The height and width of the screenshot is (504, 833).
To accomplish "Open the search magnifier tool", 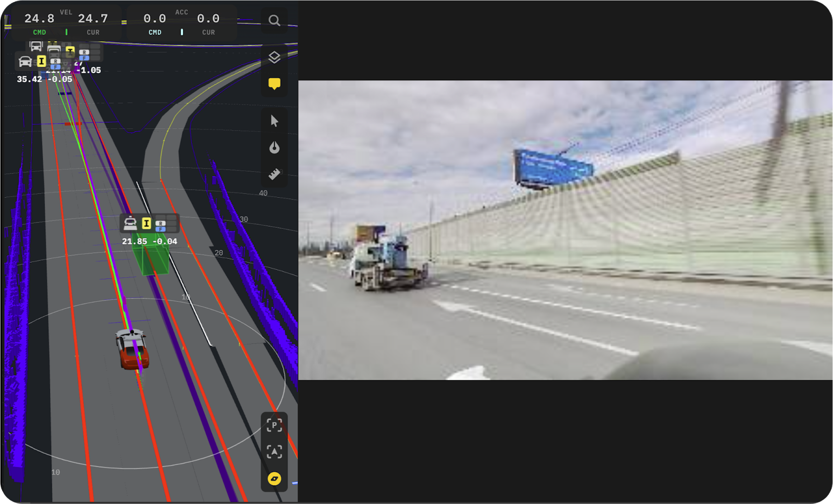I will (274, 20).
